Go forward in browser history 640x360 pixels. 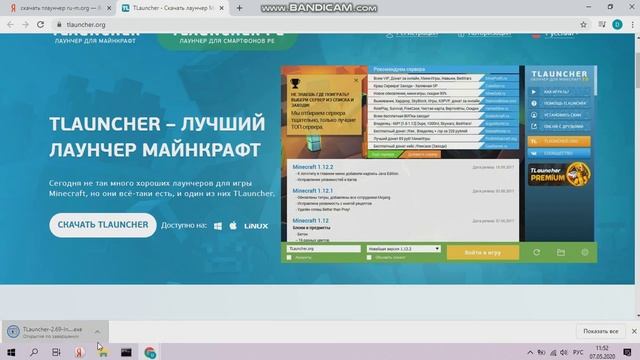click(x=25, y=24)
